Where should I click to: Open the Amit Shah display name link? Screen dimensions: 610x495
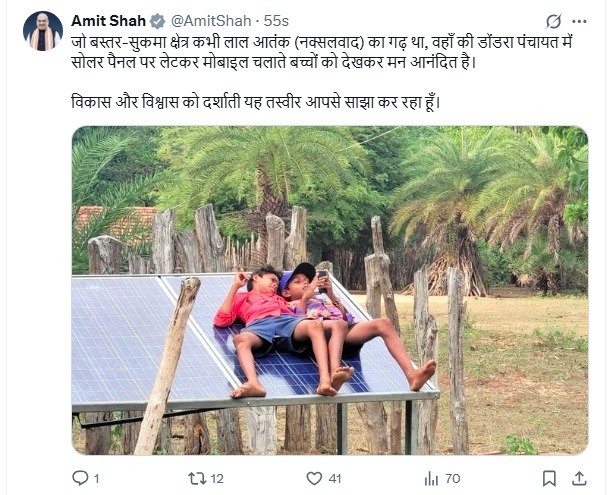108,21
